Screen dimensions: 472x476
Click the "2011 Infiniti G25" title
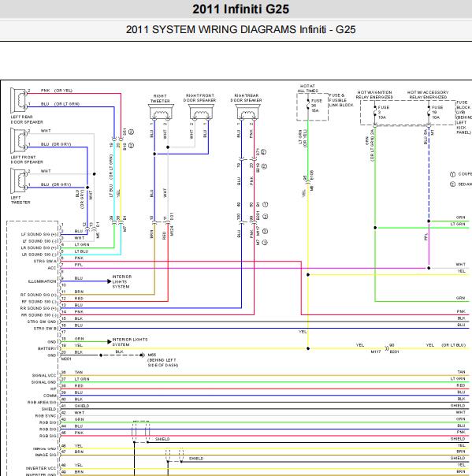coord(240,9)
